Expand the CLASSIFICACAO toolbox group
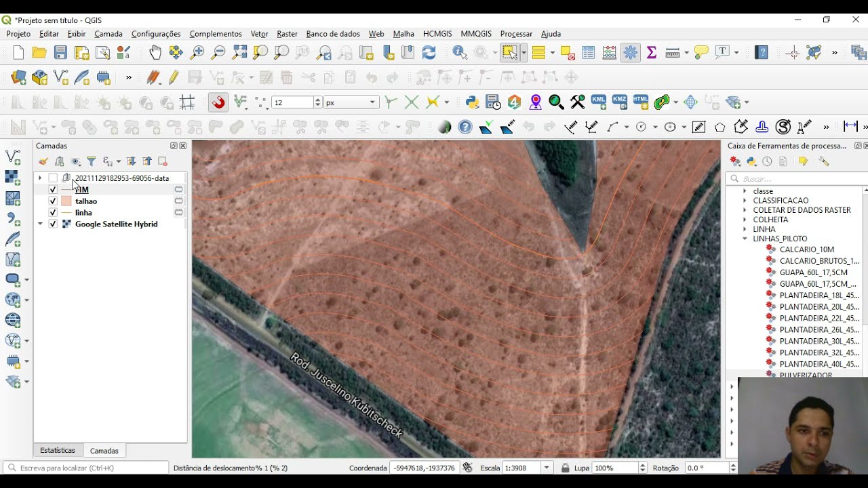The image size is (868, 488). [745, 201]
